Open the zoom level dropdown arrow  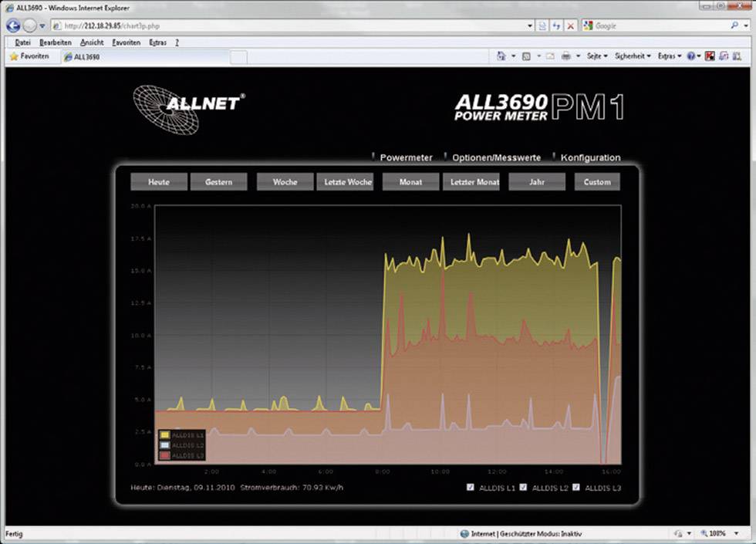tap(736, 533)
